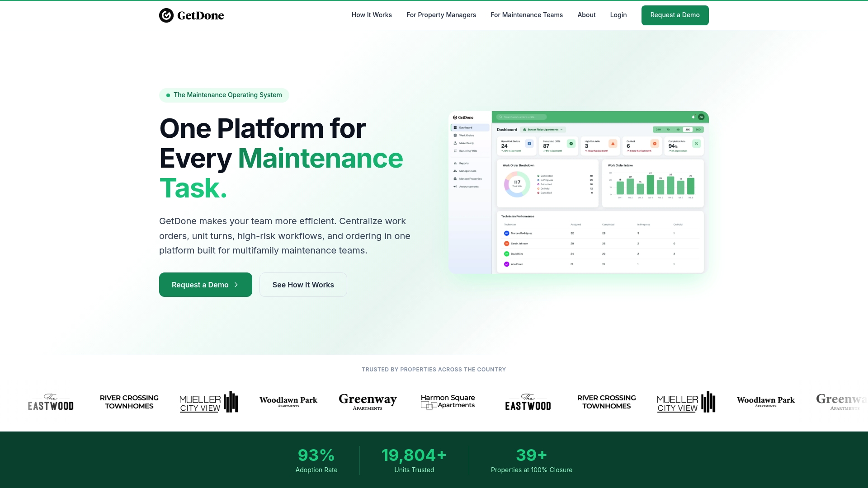Click the Completed green checkmark icon
The height and width of the screenshot is (488, 868).
pyautogui.click(x=571, y=144)
